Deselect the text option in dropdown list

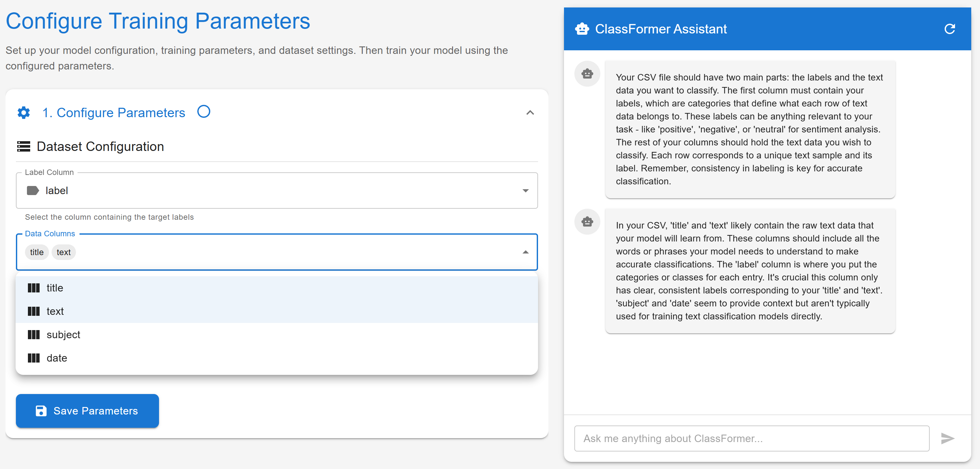pyautogui.click(x=55, y=312)
